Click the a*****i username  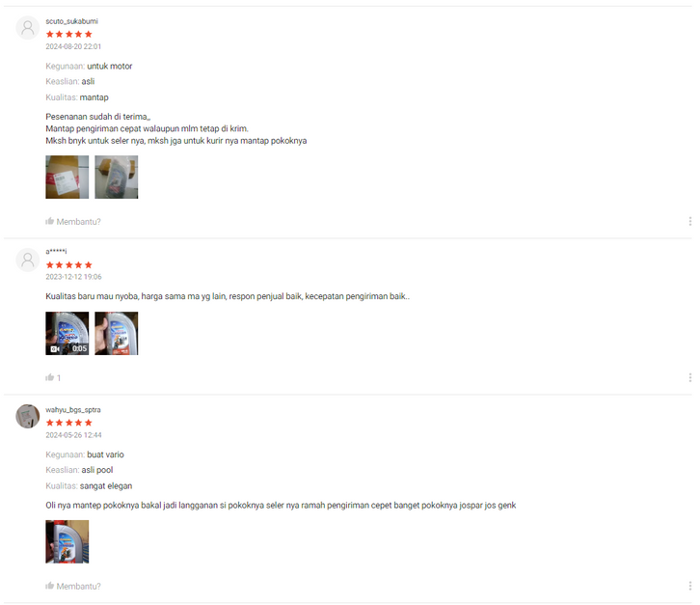pos(56,252)
